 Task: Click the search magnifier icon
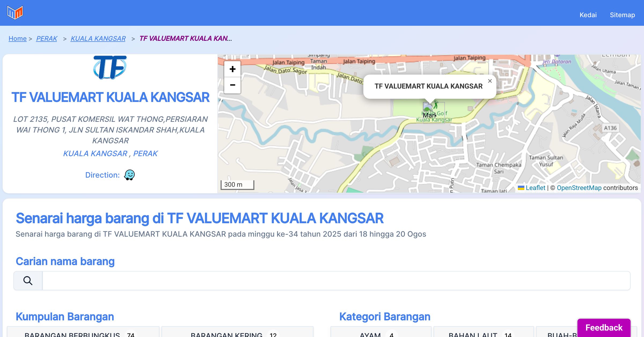tap(28, 281)
